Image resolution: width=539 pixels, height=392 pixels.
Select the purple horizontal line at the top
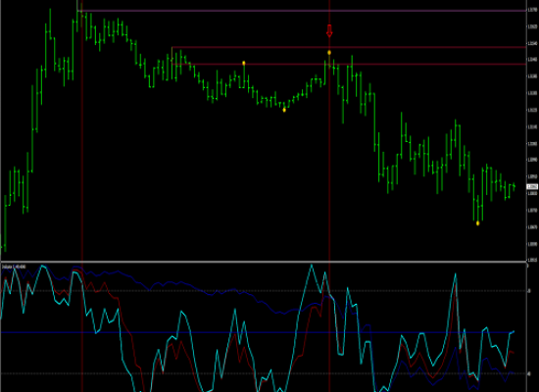[303, 11]
